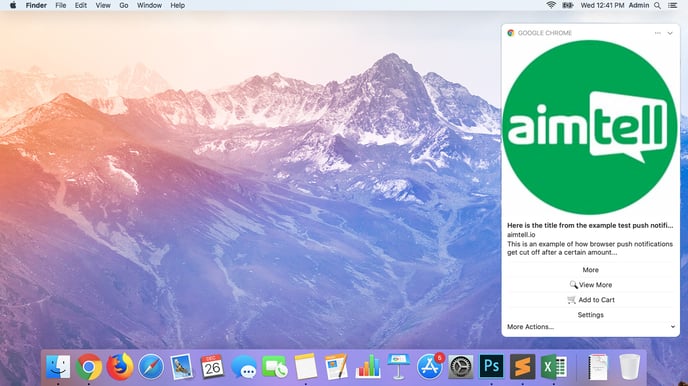Open System Preferences gear in dock
Screen dimensions: 688x386
[x=461, y=367]
